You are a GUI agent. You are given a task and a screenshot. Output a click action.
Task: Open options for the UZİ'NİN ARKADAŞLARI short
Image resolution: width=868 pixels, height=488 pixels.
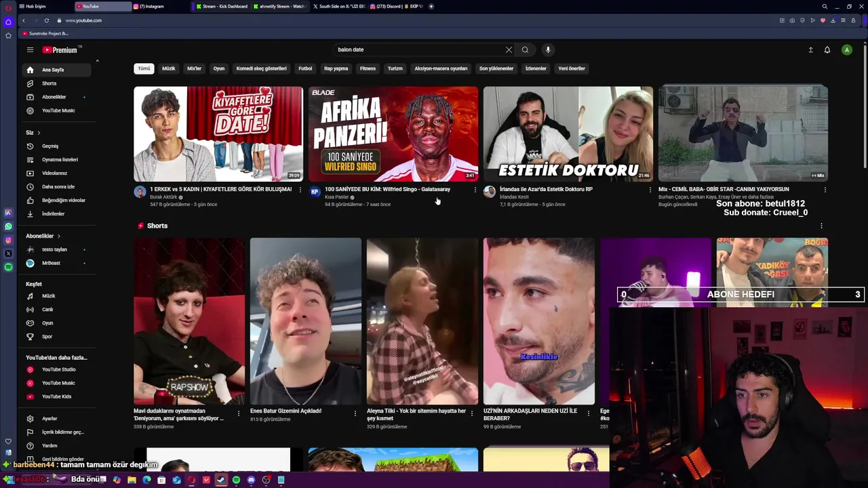(x=588, y=413)
